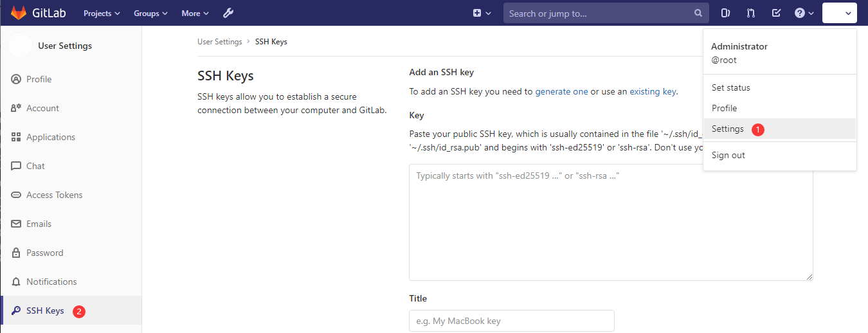Open the Admin Area wrench icon
Image resolution: width=868 pixels, height=333 pixels.
point(228,13)
